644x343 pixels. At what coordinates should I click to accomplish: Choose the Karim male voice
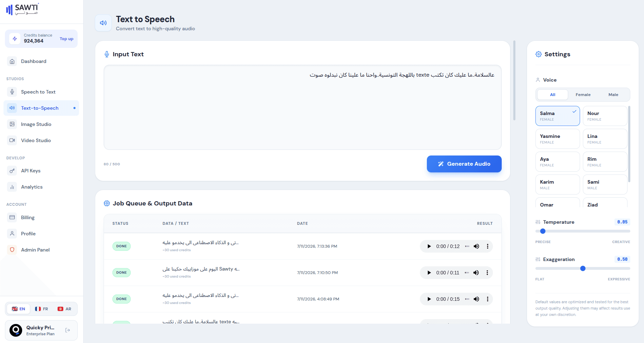[x=558, y=184]
